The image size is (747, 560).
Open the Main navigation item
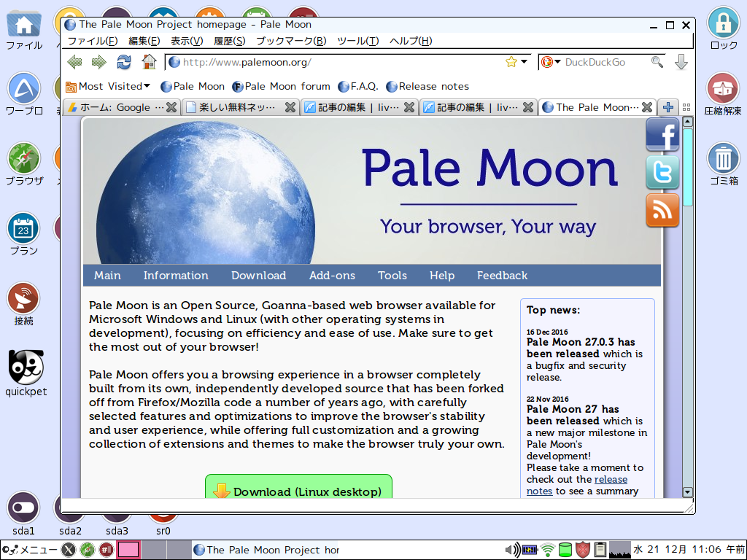point(107,275)
